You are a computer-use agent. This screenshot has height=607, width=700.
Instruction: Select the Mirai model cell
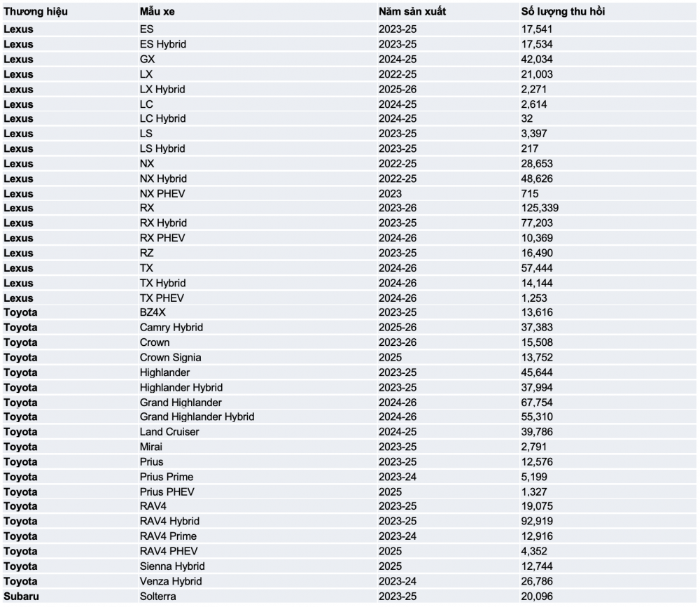151,447
